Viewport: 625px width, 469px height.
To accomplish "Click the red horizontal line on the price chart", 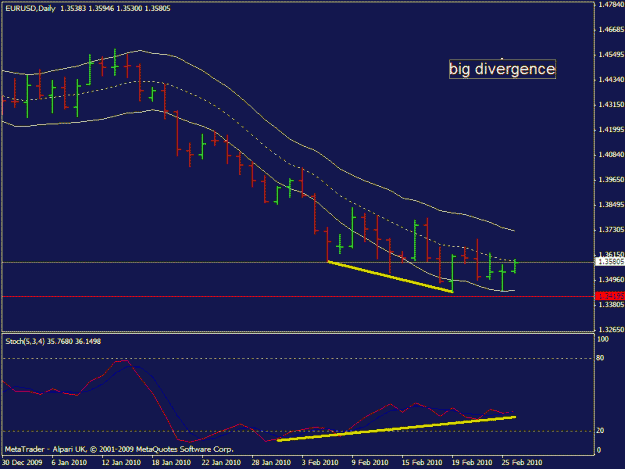I will point(298,296).
